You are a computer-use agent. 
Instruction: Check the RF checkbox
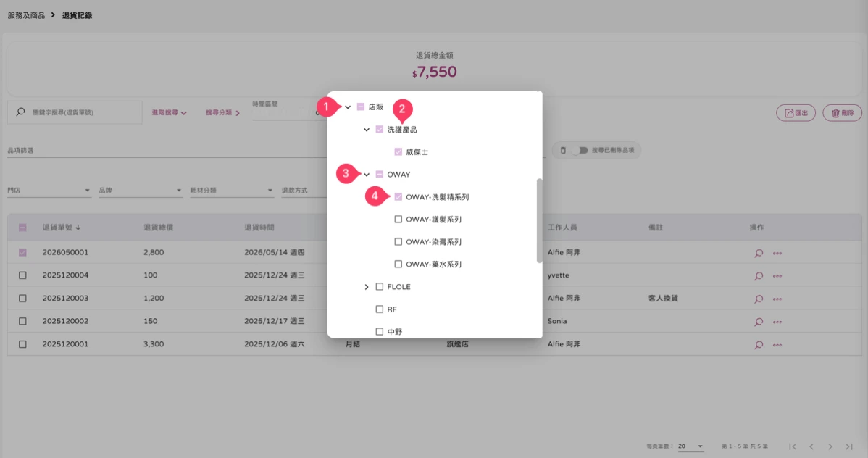click(x=379, y=309)
